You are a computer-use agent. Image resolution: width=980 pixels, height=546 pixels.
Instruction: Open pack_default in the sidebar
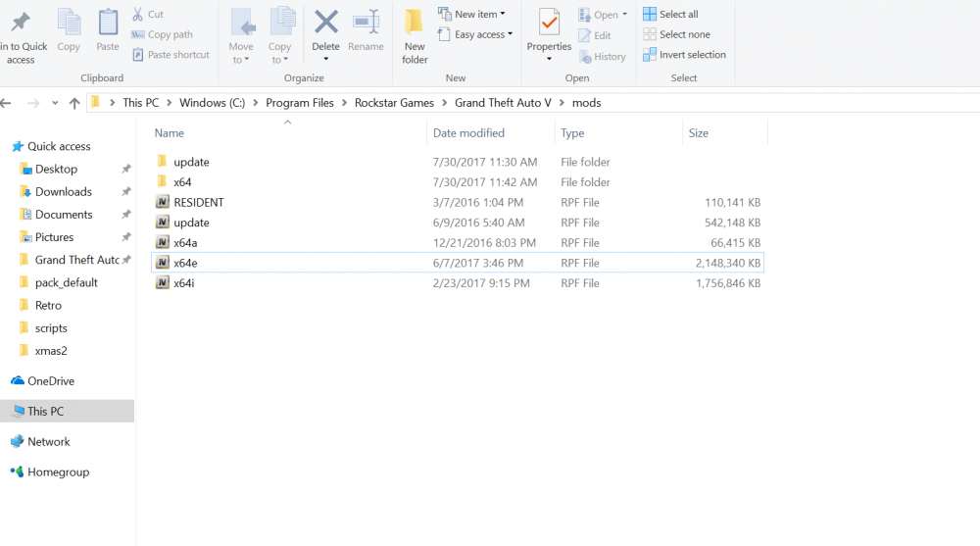(59, 282)
